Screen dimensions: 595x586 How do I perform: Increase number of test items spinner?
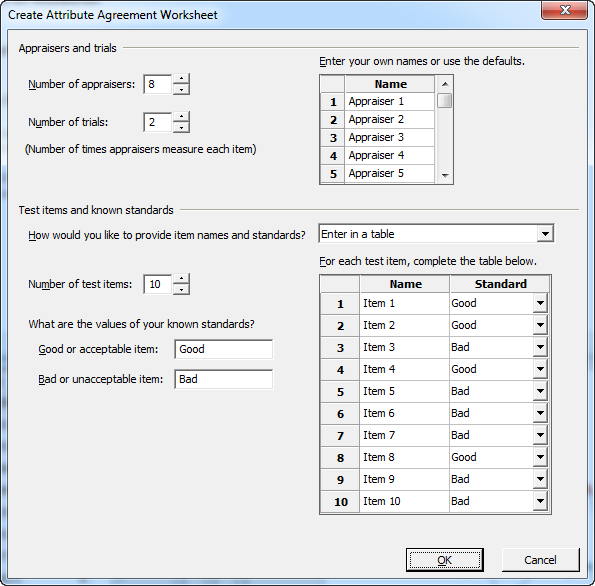tap(181, 279)
